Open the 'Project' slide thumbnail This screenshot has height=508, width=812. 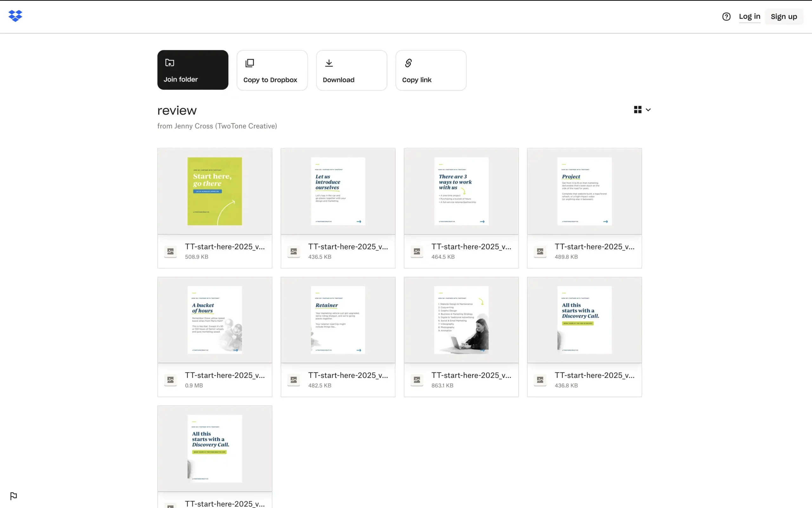584,191
